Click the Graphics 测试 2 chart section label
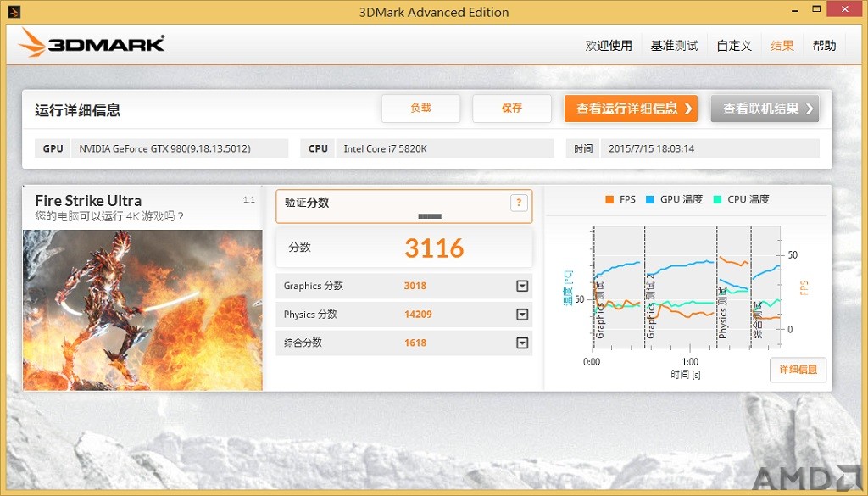Screen dimensions: 868x496 [x=651, y=305]
